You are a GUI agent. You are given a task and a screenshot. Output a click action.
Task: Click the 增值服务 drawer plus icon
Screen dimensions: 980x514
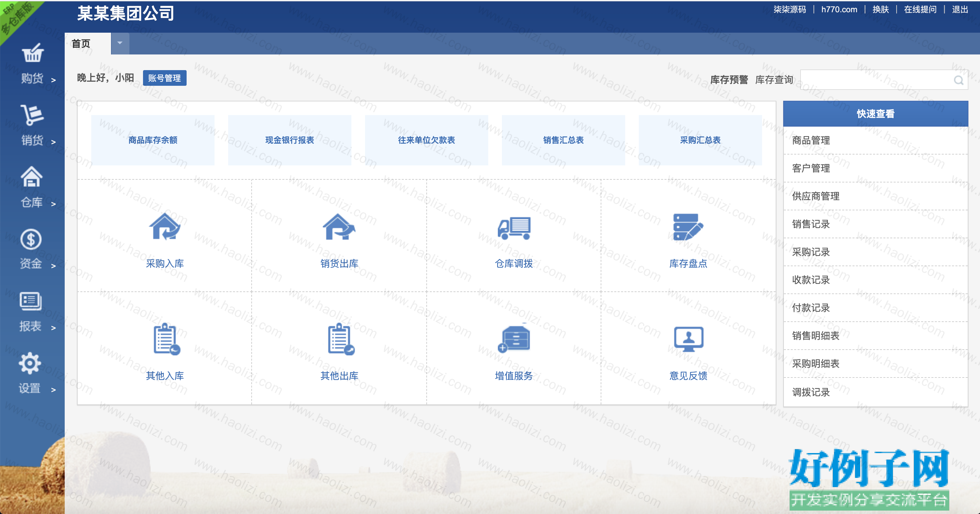pyautogui.click(x=514, y=339)
